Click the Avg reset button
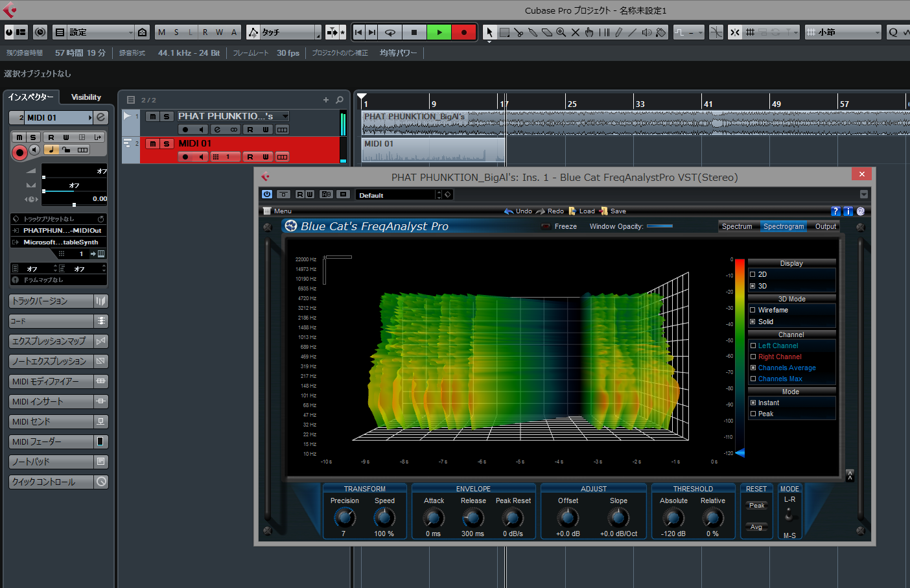Viewport: 910px width, 588px height. click(756, 527)
